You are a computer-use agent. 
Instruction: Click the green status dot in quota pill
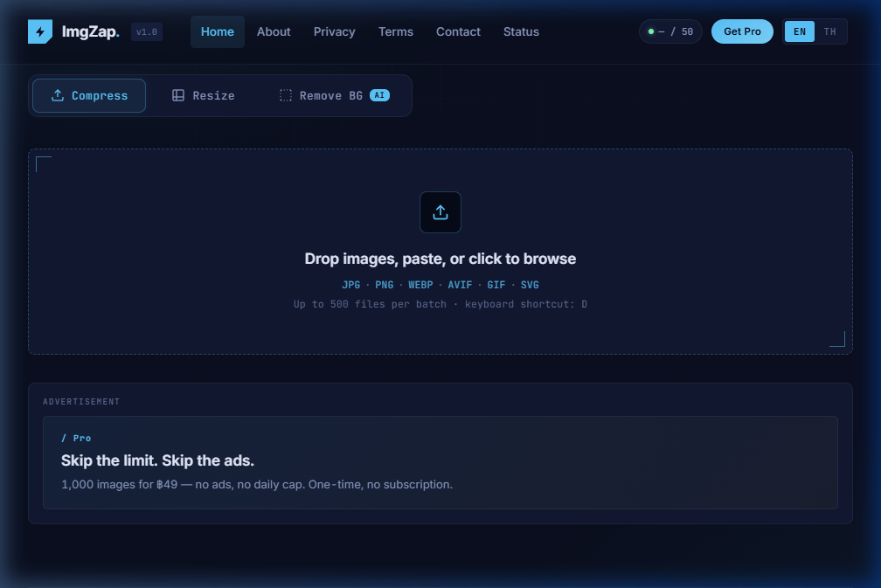click(650, 31)
